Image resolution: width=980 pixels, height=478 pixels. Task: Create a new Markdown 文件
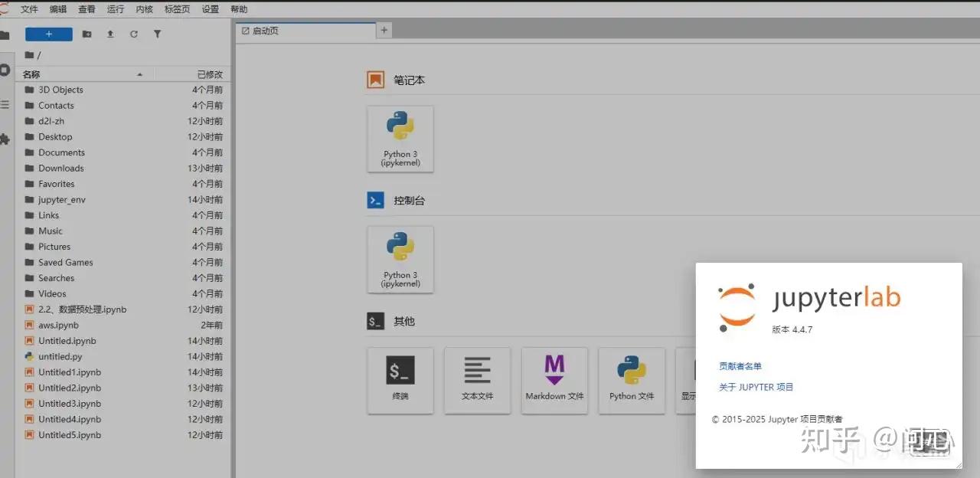click(554, 381)
